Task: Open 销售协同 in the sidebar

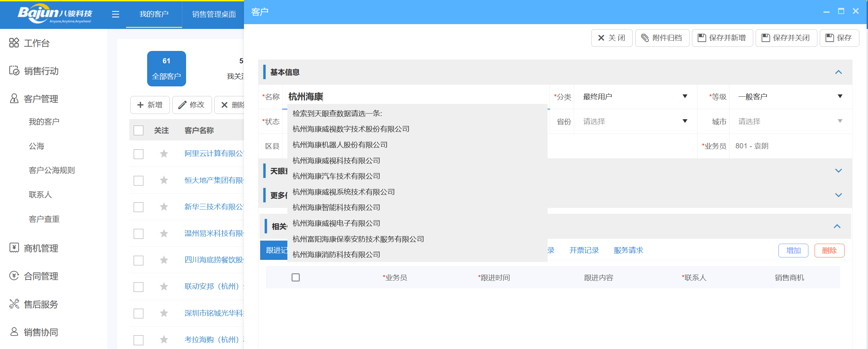Action: pyautogui.click(x=14, y=332)
